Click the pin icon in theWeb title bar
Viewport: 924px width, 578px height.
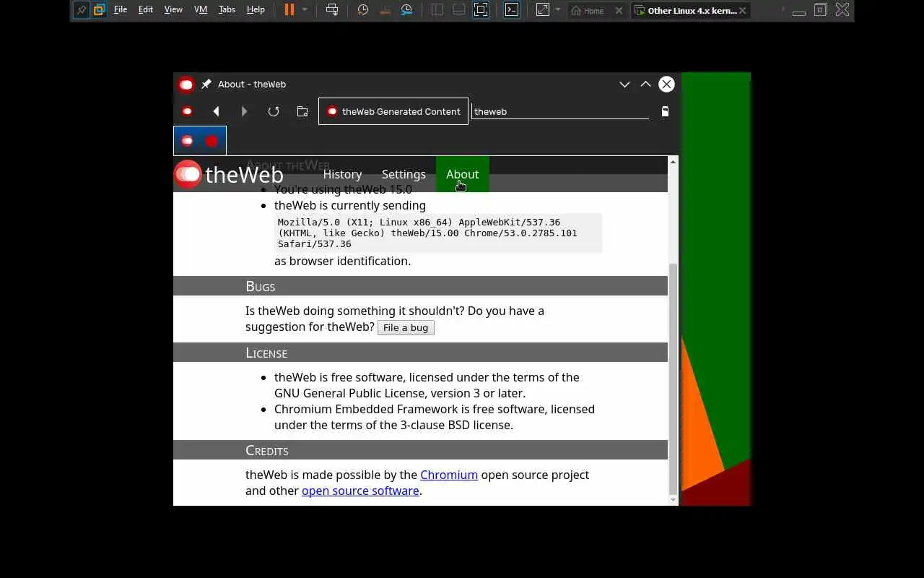[x=206, y=85]
